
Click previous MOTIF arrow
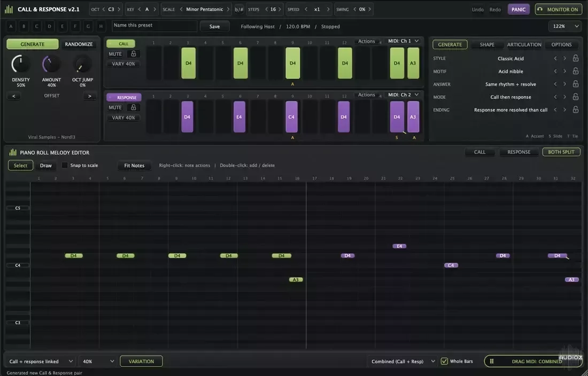tap(555, 71)
